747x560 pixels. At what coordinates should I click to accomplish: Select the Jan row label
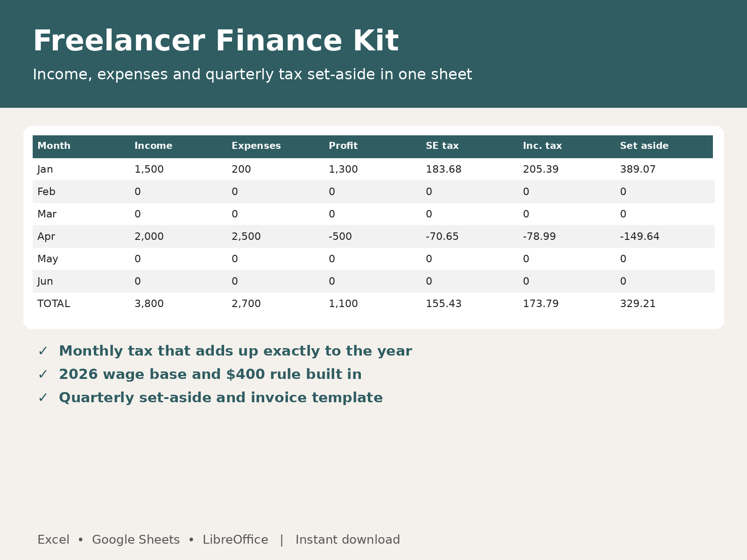pos(45,169)
